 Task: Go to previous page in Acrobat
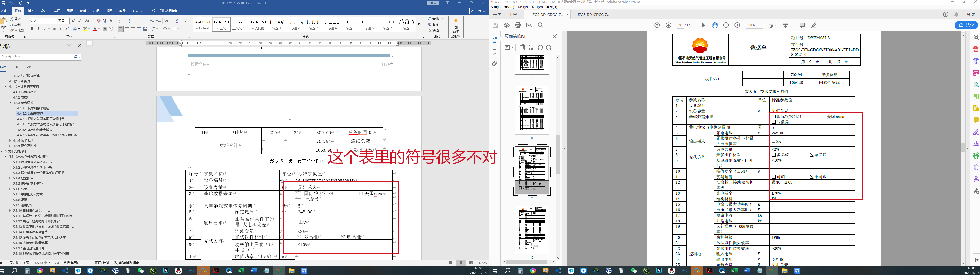657,25
